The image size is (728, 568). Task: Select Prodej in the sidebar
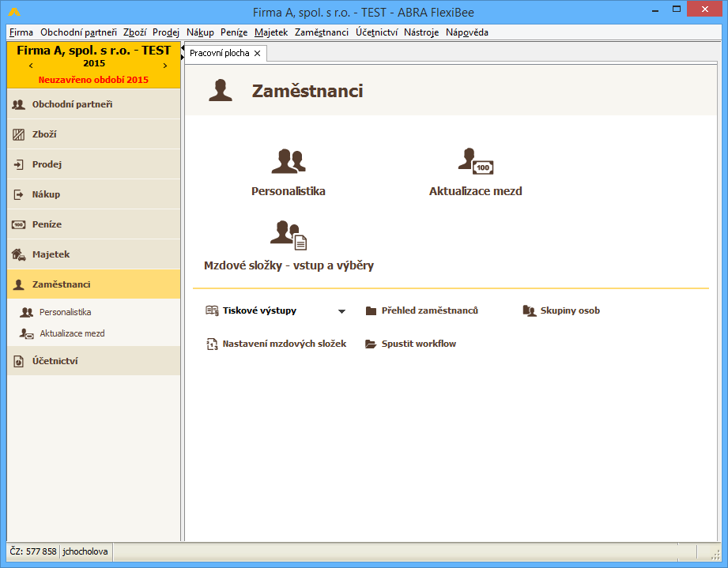click(x=94, y=164)
